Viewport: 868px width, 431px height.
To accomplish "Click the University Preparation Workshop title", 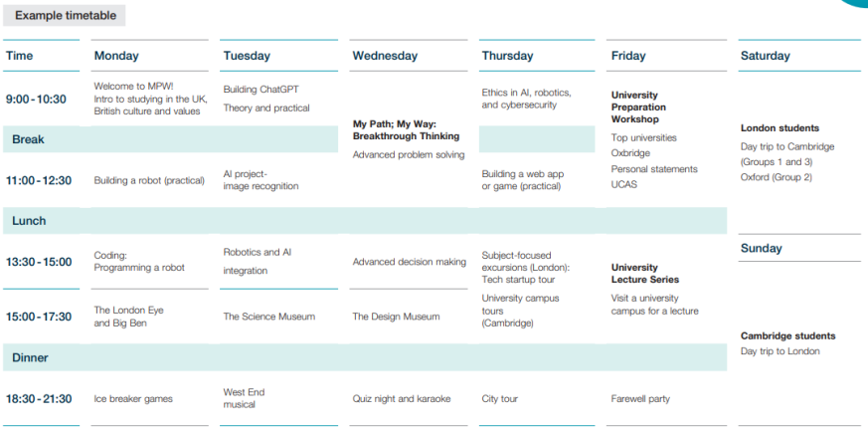I will click(638, 108).
